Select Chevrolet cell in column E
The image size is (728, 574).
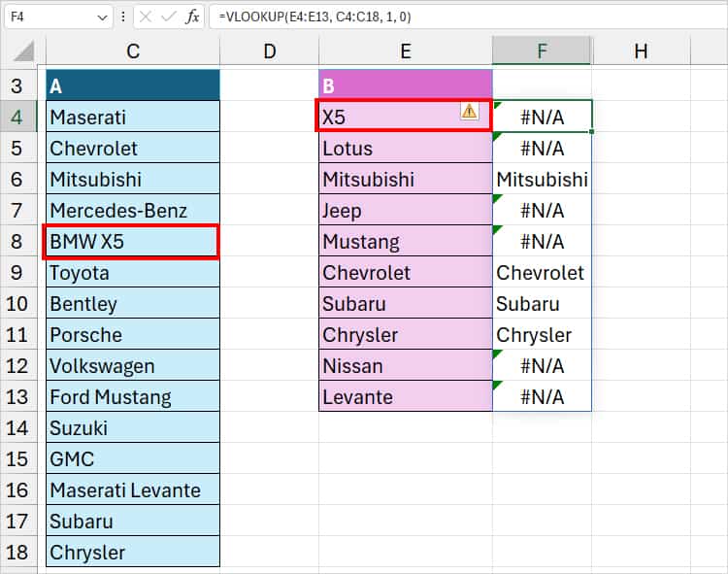point(406,272)
